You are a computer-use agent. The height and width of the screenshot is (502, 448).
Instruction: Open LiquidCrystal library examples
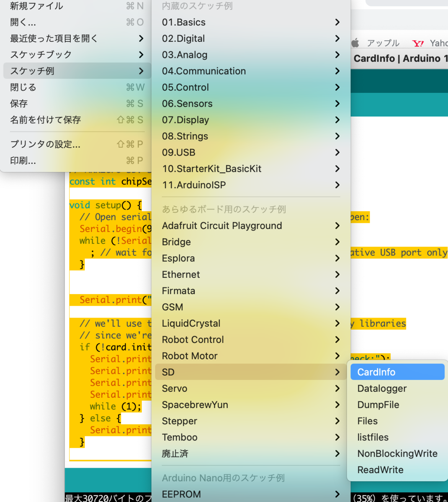[251, 324]
